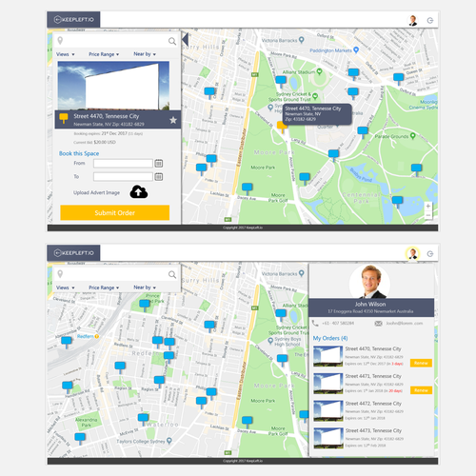Click the highlighted user avatar in the profile screen header
This screenshot has height=476, width=476.
(412, 254)
